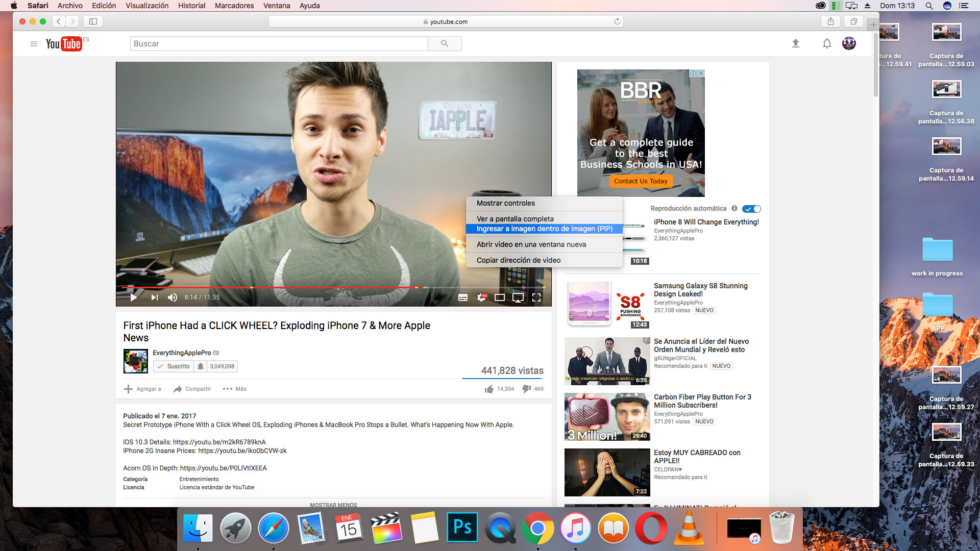This screenshot has height=551, width=980.
Task: Mute the video volume speaker icon
Action: click(173, 297)
